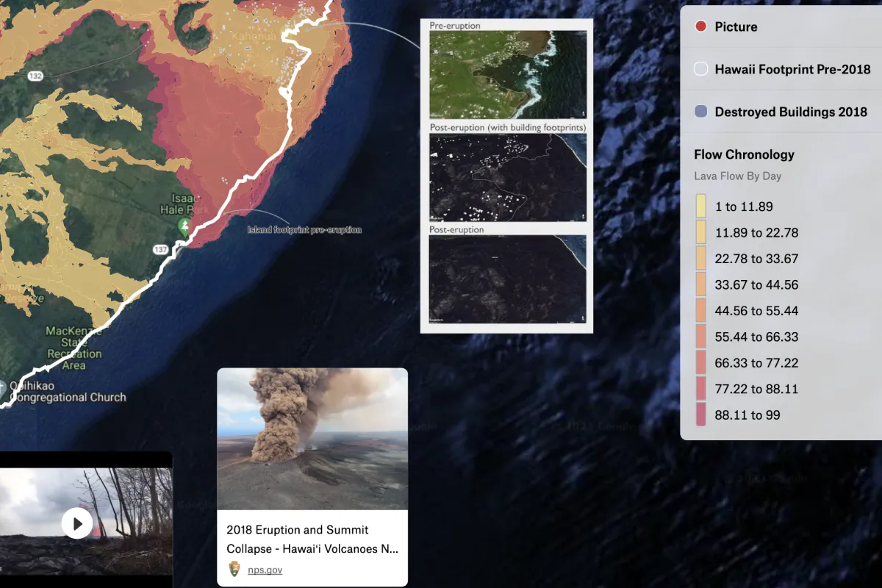
Task: Open the bottom Post-eruption satellite image
Action: [x=508, y=279]
